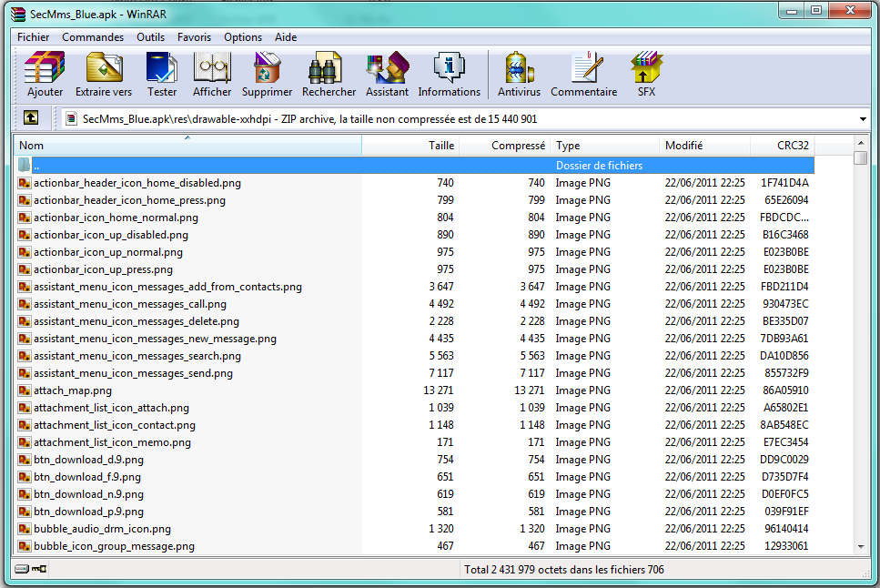Sort files by Taille column
This screenshot has width=880, height=588.
coord(410,146)
